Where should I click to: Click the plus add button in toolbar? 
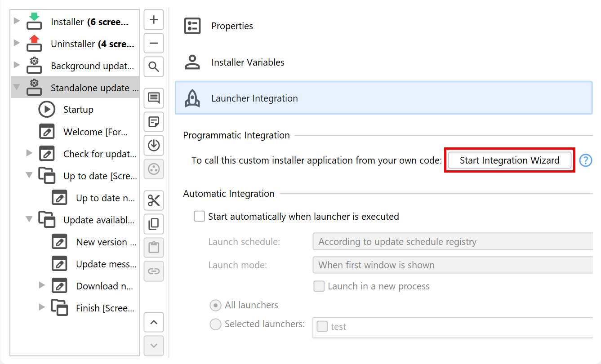[154, 20]
